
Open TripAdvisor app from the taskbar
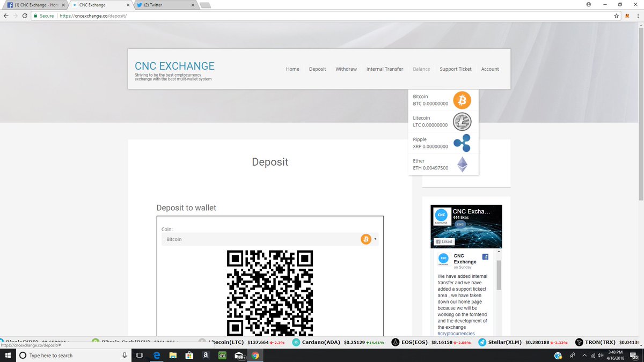coord(223,356)
